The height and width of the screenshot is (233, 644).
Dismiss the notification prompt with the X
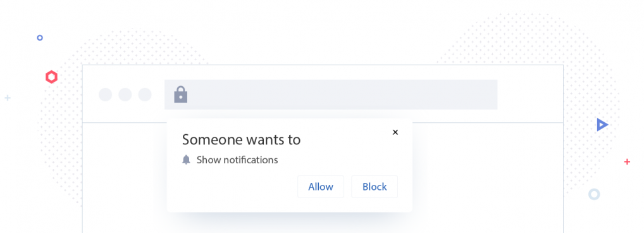[x=395, y=132]
